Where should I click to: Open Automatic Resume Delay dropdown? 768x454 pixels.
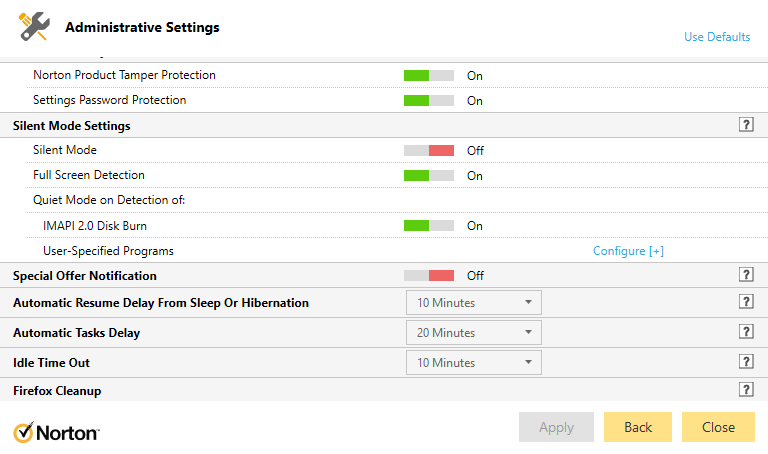pyautogui.click(x=473, y=302)
